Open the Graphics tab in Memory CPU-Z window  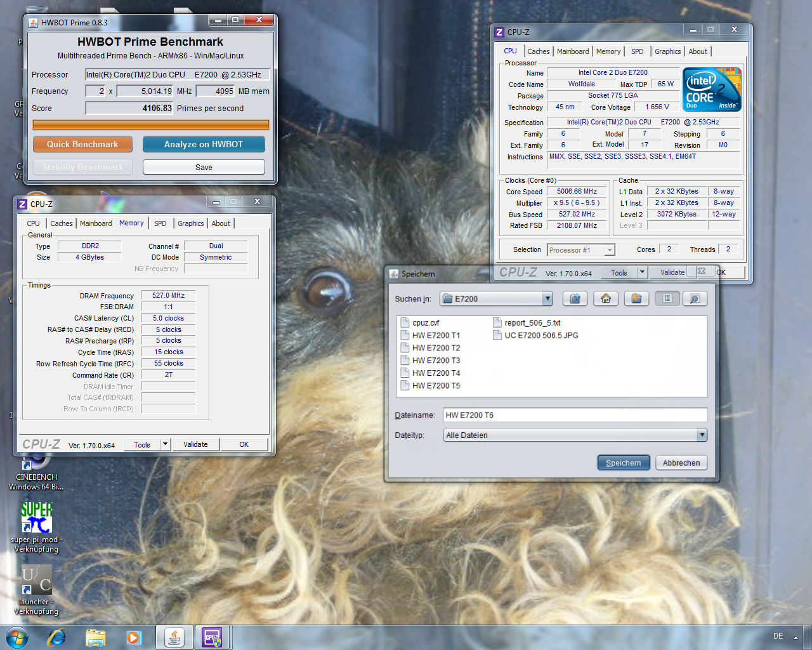191,223
